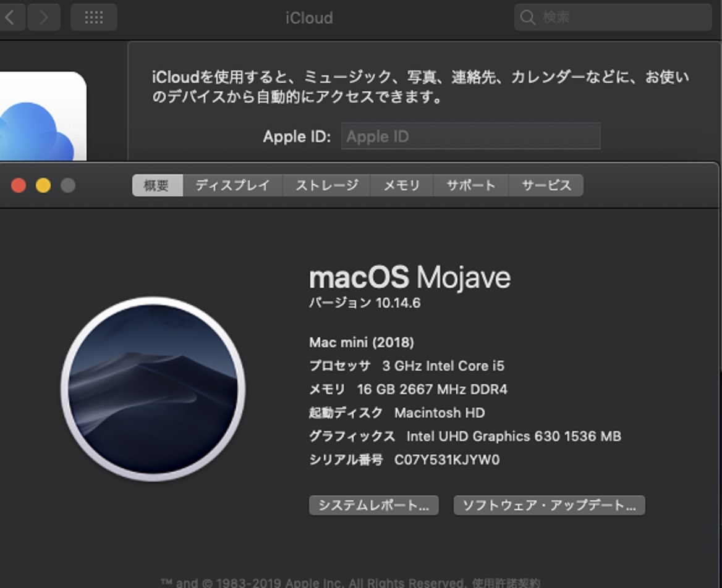
Task: Open the メモリ tab
Action: (402, 185)
